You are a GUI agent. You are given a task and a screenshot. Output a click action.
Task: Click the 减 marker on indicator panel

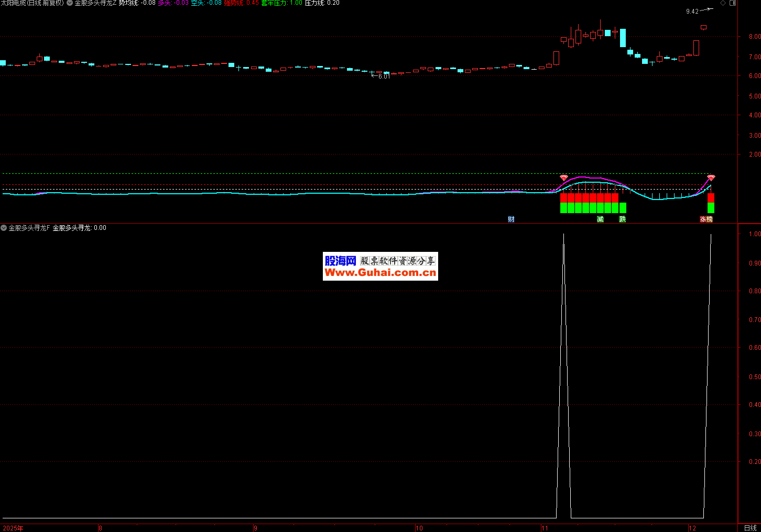click(x=600, y=219)
